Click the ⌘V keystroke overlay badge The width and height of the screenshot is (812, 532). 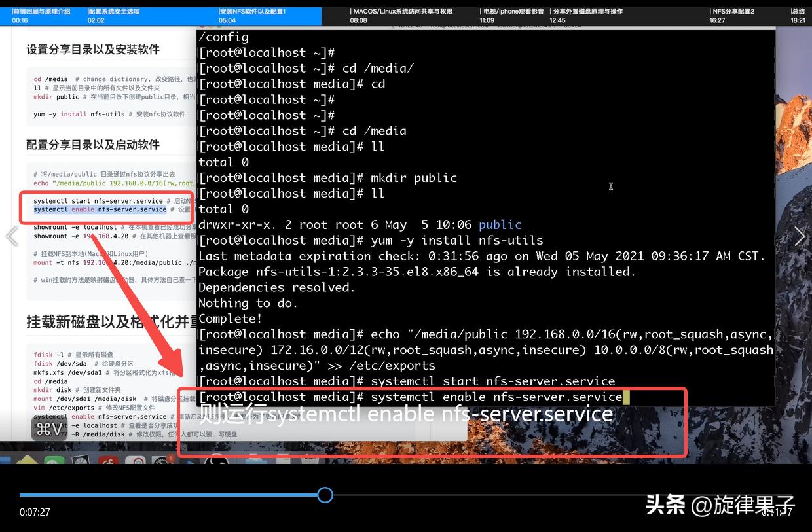click(49, 429)
